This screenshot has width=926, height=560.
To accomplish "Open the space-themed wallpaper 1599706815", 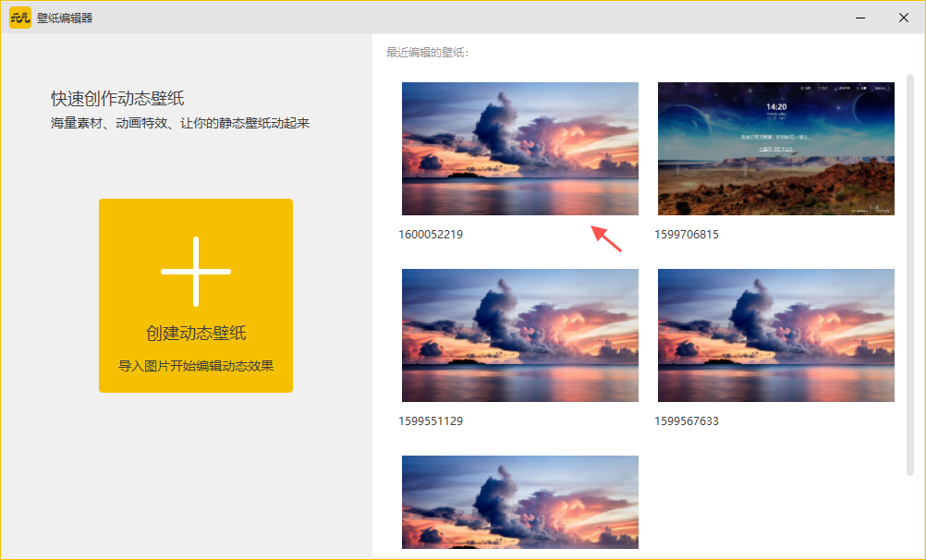I will (x=775, y=149).
